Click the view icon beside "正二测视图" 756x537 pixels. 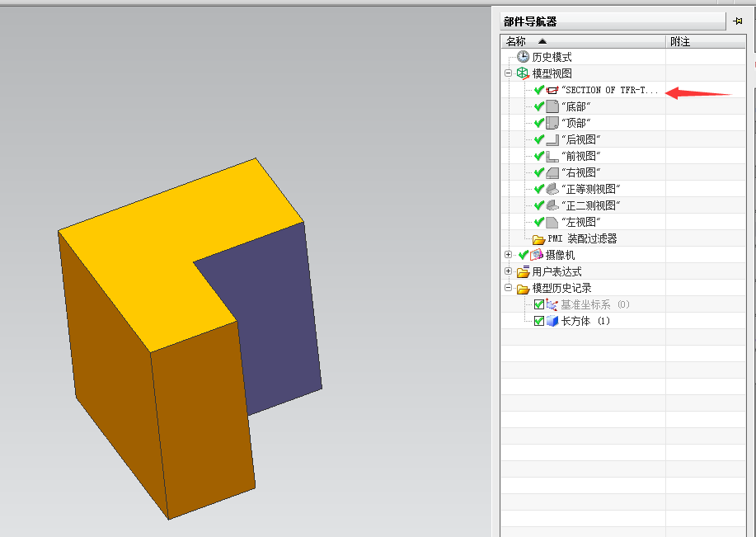coord(552,205)
